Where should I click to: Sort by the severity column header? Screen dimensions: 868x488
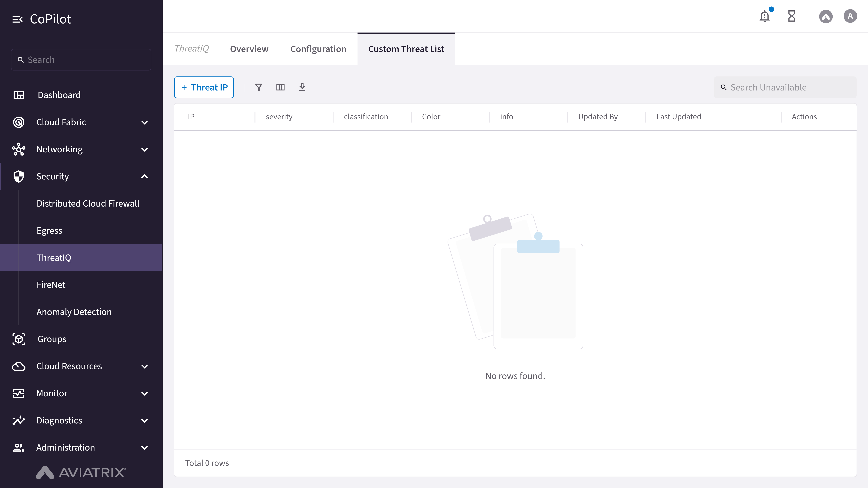point(279,117)
